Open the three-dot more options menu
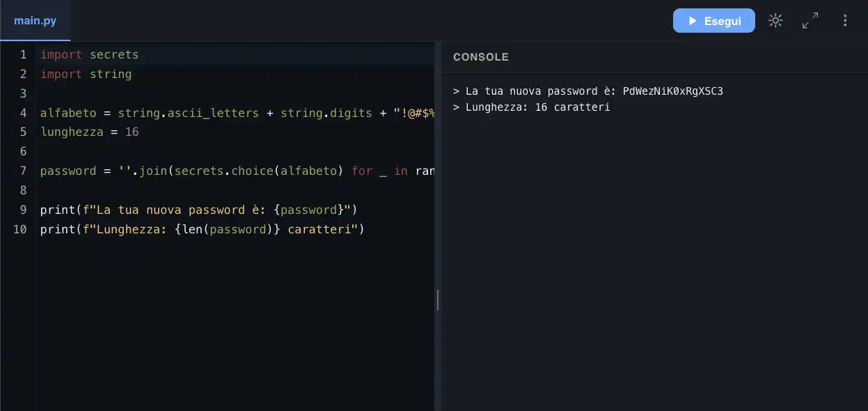Viewport: 868px width, 411px height. tap(845, 21)
